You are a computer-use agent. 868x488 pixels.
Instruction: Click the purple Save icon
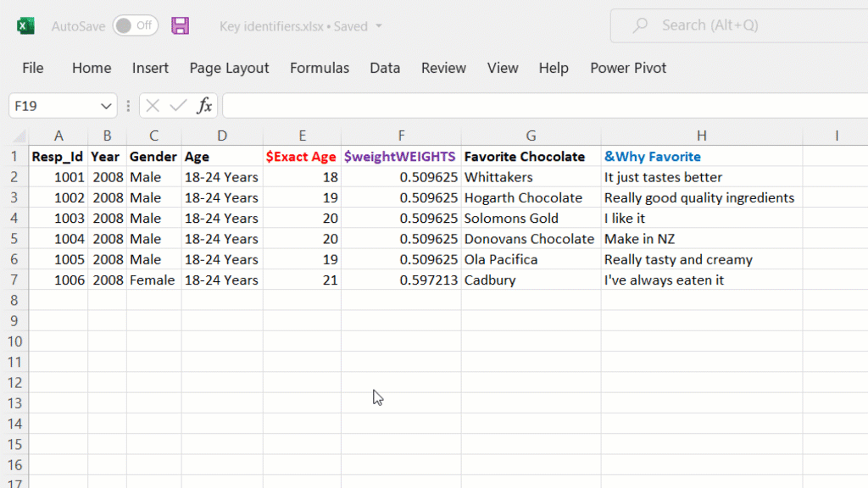coord(180,25)
